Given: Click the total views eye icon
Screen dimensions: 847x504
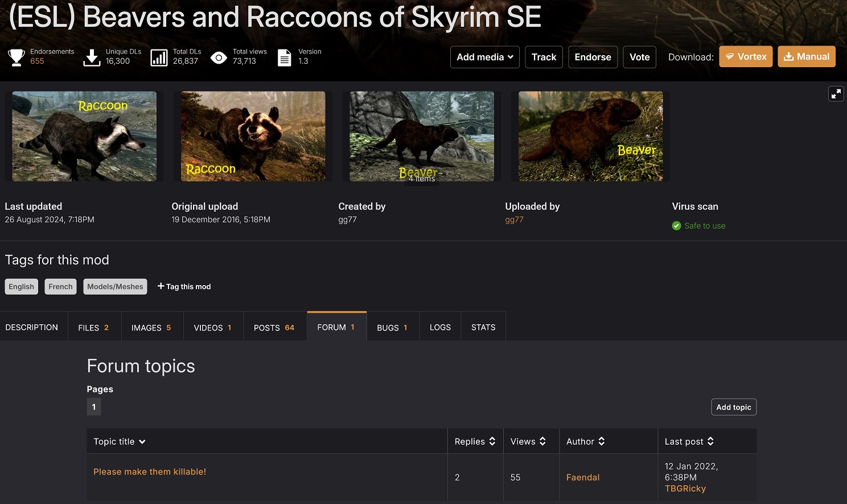Looking at the screenshot, I should click(x=219, y=57).
